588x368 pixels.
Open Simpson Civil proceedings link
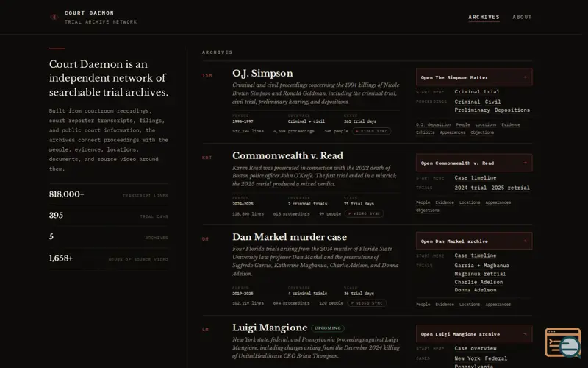pyautogui.click(x=492, y=102)
